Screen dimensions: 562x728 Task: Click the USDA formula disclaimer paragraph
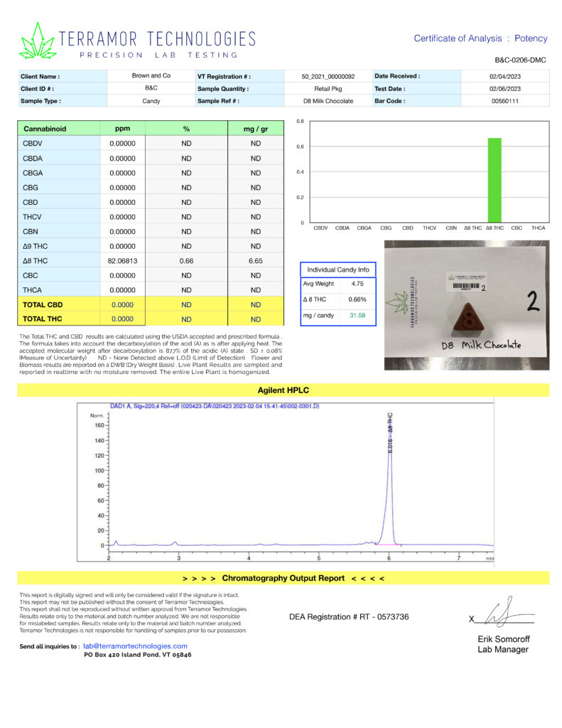(x=151, y=354)
